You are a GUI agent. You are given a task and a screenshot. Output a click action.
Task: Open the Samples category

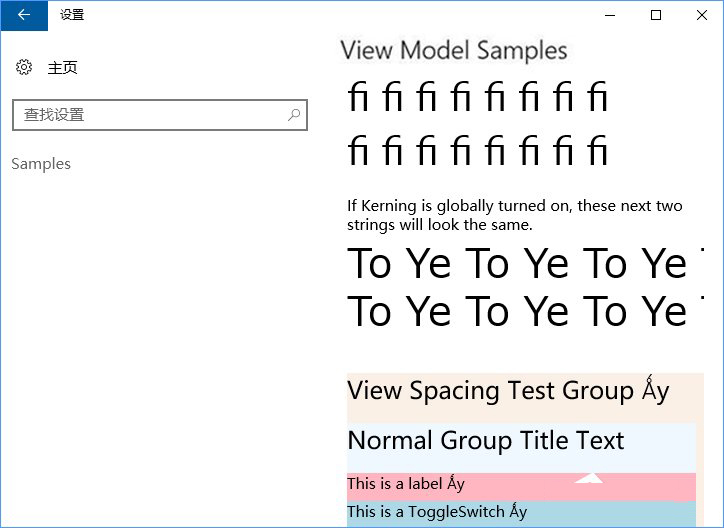pos(41,164)
